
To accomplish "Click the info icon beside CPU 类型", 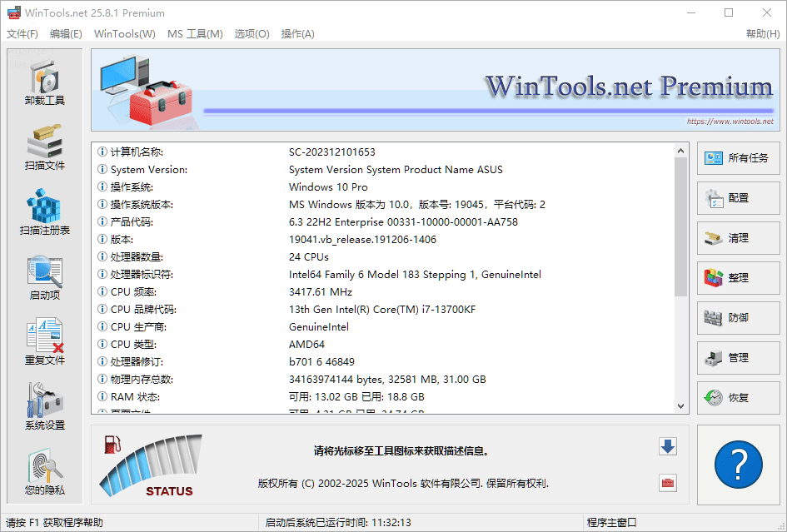I will 102,345.
